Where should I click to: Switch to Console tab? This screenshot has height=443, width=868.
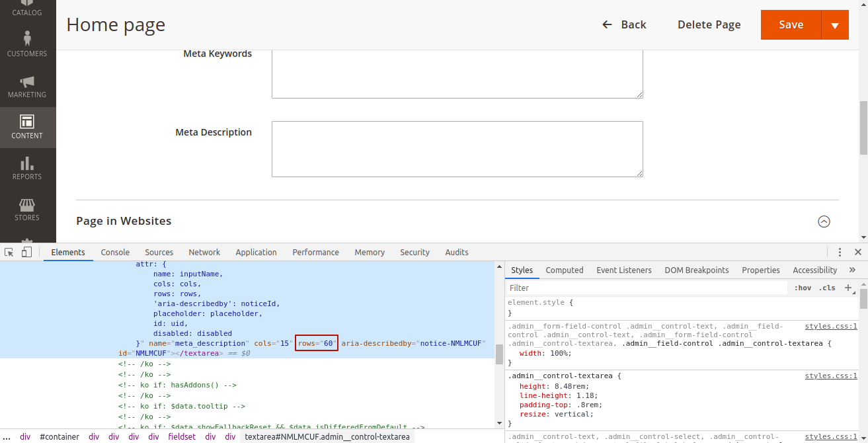(x=115, y=252)
